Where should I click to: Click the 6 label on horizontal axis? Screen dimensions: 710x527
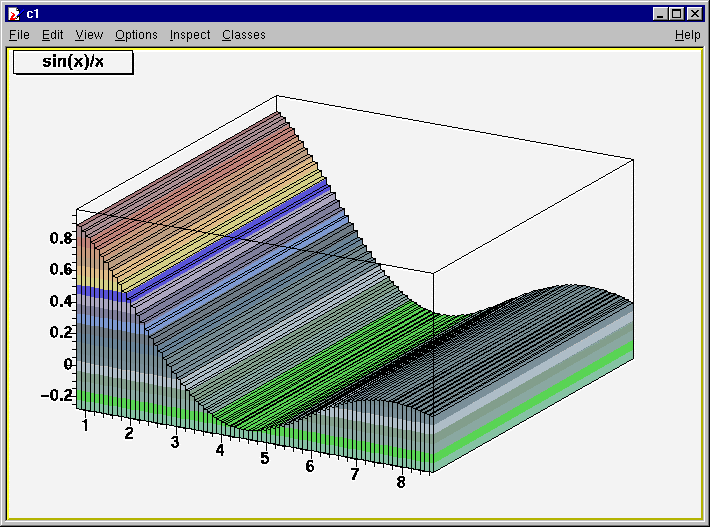(x=310, y=466)
